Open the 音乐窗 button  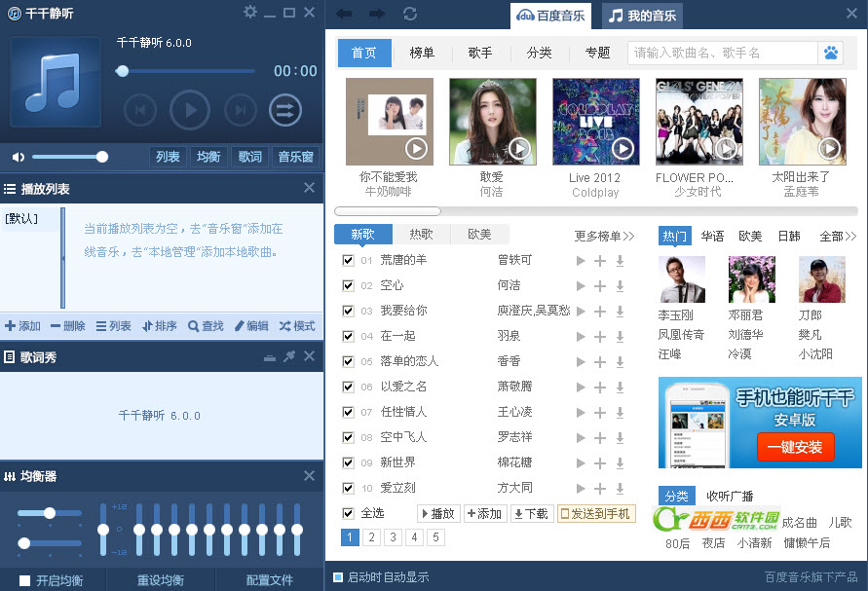295,157
